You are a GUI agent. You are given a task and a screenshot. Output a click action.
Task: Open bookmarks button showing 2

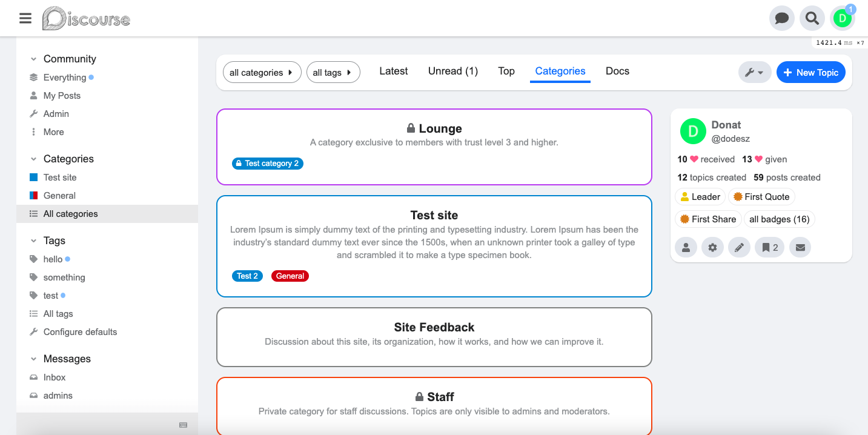click(x=769, y=247)
